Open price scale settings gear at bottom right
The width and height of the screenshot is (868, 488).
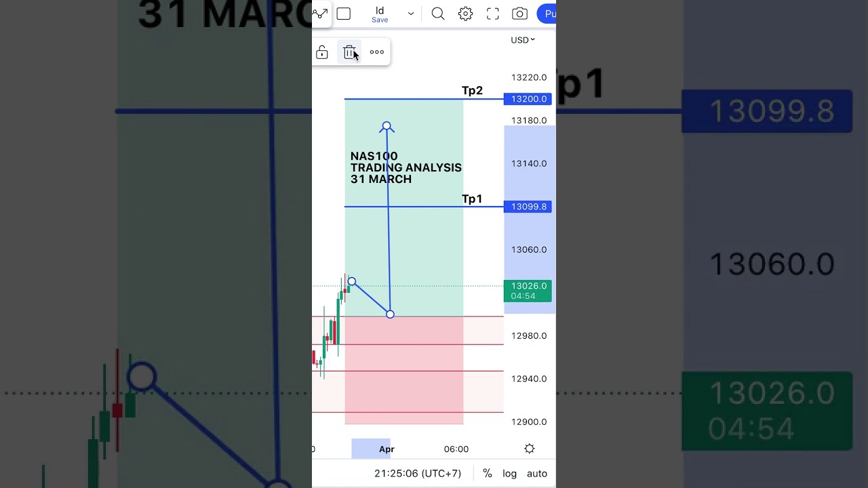click(530, 449)
